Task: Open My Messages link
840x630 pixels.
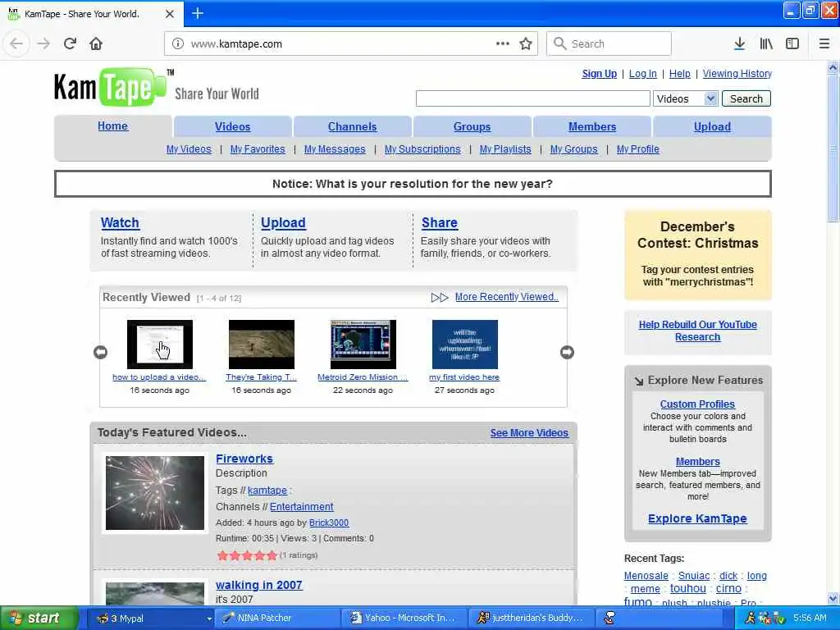Action: (x=335, y=149)
